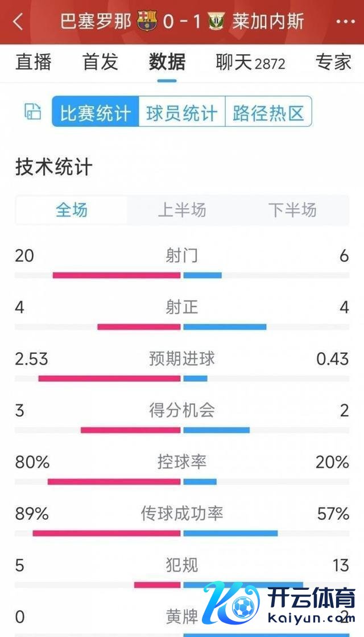Open the 聊天 chat tab
Screen dimensions: 364x637
250,63
